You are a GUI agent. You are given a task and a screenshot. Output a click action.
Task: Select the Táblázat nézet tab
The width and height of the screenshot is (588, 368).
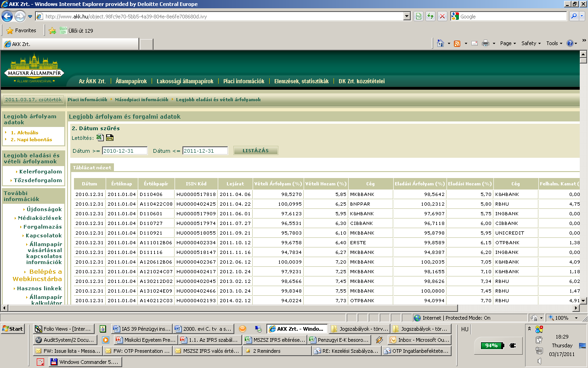coord(92,167)
